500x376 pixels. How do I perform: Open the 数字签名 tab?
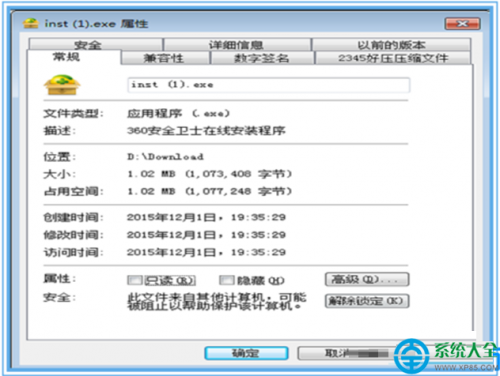[262, 58]
